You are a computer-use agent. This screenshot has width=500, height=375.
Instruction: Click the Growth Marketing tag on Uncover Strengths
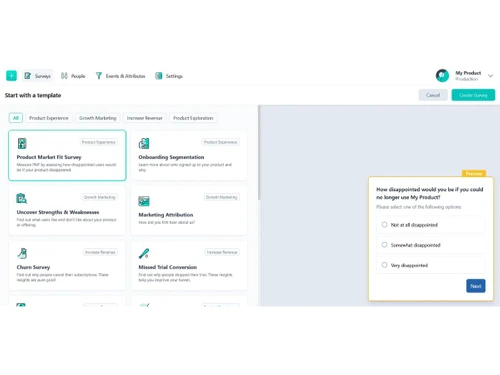(x=100, y=197)
